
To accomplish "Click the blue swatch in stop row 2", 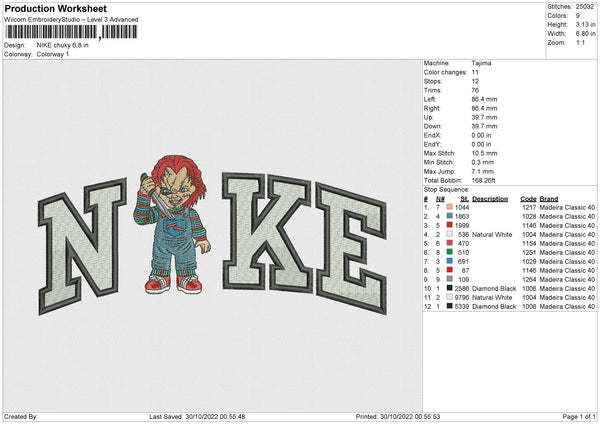I will coord(450,216).
